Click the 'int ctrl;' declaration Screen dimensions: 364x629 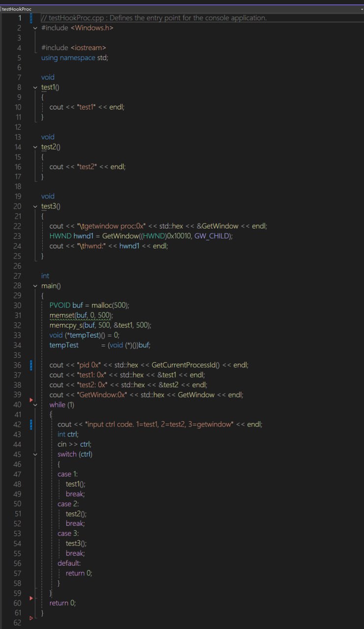[x=68, y=434]
